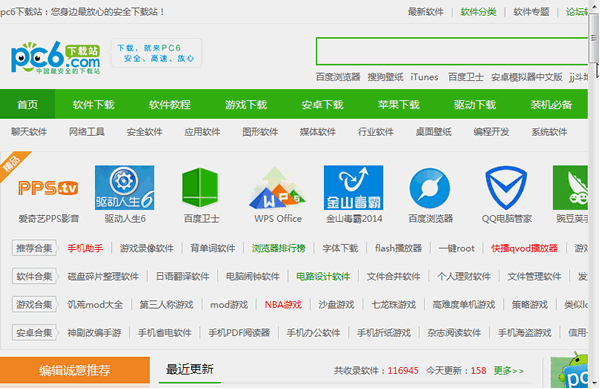Click the 沙盘游戏 collection link
Image resolution: width=600 pixels, height=389 pixels.
pyautogui.click(x=336, y=305)
